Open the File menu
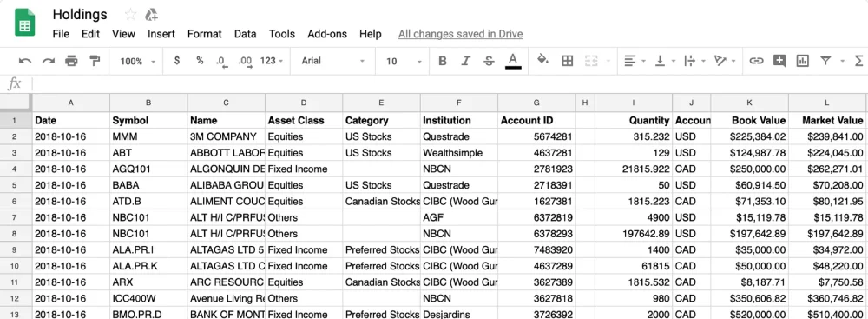The height and width of the screenshot is (319, 868). point(61,34)
